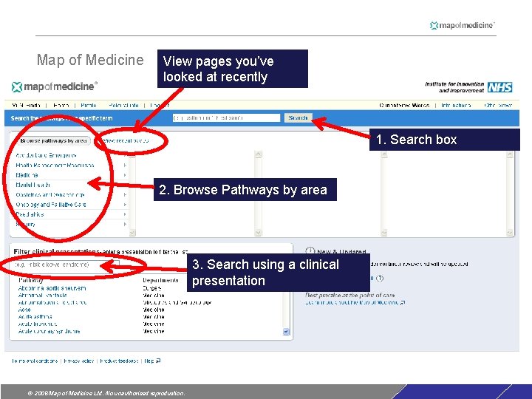Viewport: 532px width, 399px height.
Task: Click the New & Updated info icon
Action: pyautogui.click(x=310, y=251)
